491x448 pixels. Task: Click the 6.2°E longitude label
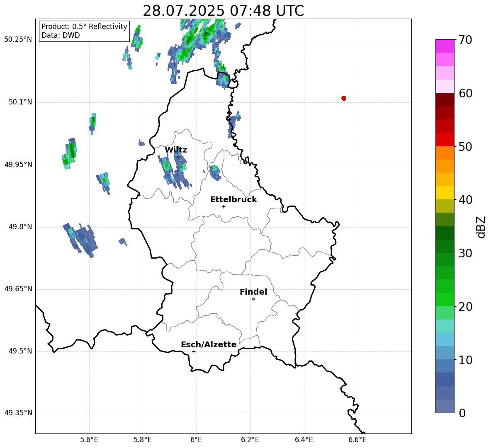250,440
